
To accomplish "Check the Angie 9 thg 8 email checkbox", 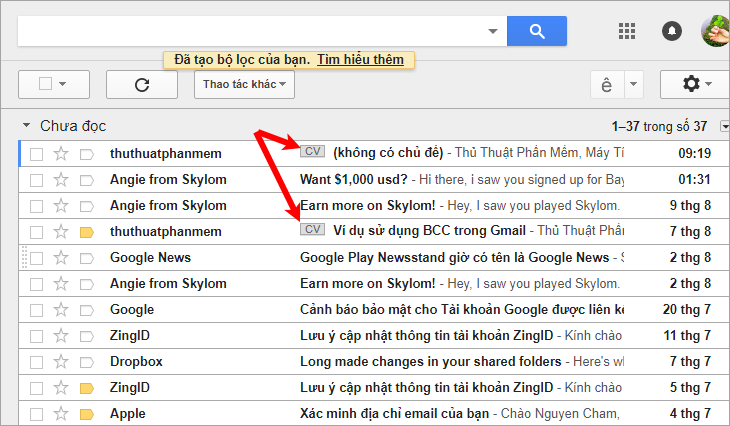I will [x=36, y=206].
